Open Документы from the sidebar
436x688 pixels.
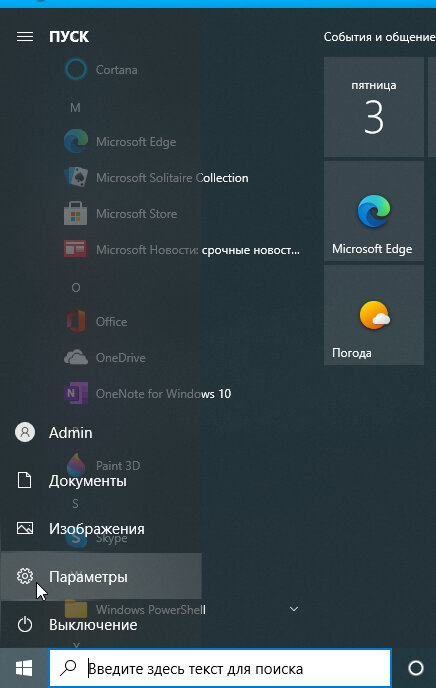101,480
